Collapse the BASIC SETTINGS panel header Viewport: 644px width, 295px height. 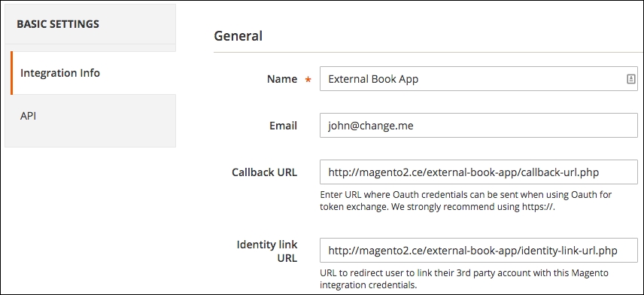(x=90, y=24)
